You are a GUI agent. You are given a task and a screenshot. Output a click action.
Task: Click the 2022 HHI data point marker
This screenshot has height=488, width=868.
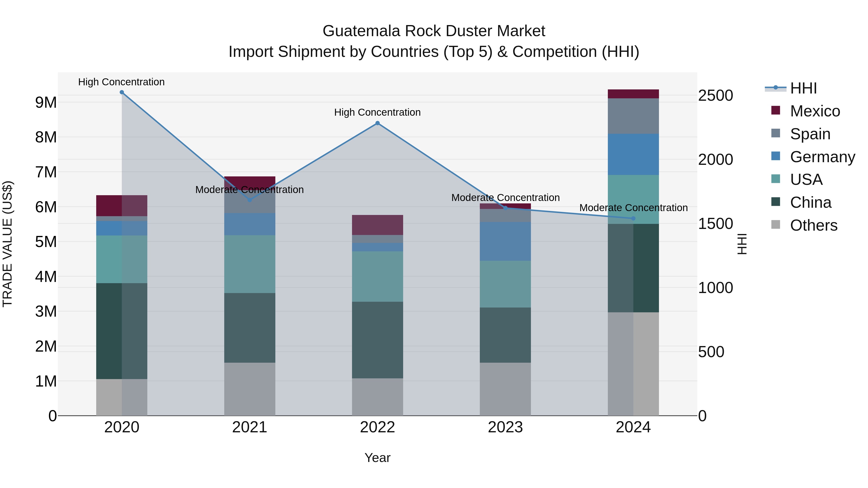coord(377,123)
